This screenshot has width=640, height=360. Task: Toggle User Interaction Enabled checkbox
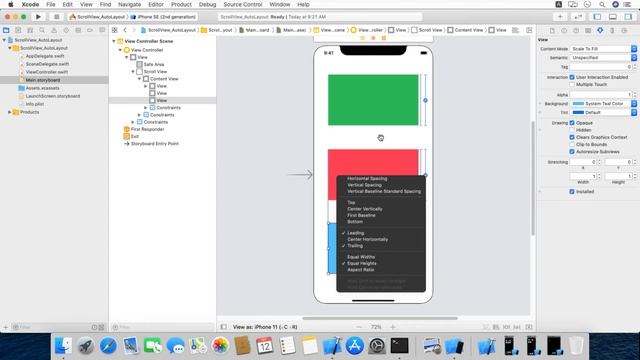[572, 77]
